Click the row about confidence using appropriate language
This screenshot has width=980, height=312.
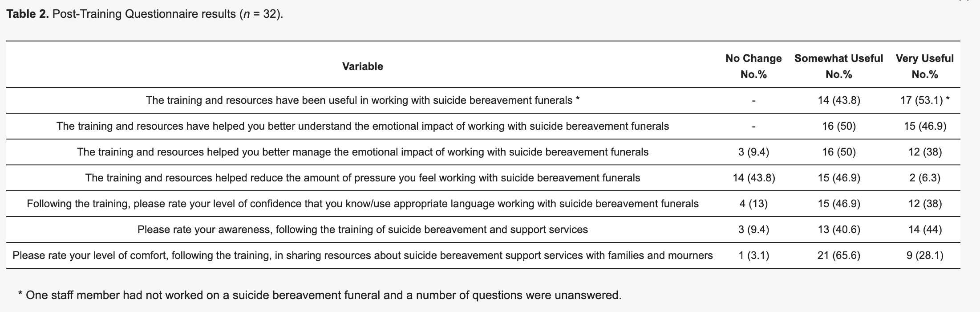click(x=483, y=204)
